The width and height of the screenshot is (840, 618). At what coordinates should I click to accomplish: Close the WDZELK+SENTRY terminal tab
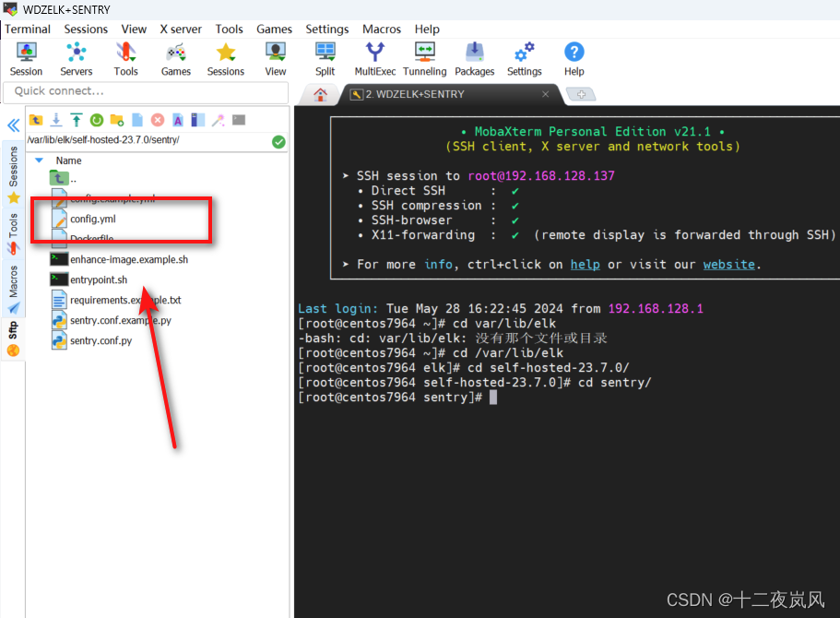tap(545, 94)
